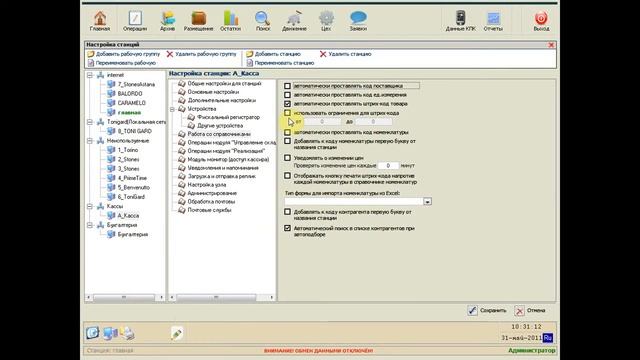This screenshot has height=360, width=640.
Task: Select Загрузка и отправка реплик
Action: pos(221,176)
